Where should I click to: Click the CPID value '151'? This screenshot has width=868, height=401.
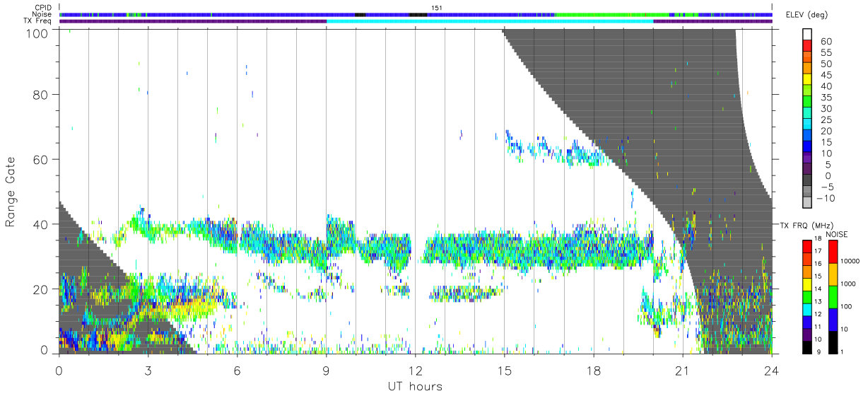(435, 8)
